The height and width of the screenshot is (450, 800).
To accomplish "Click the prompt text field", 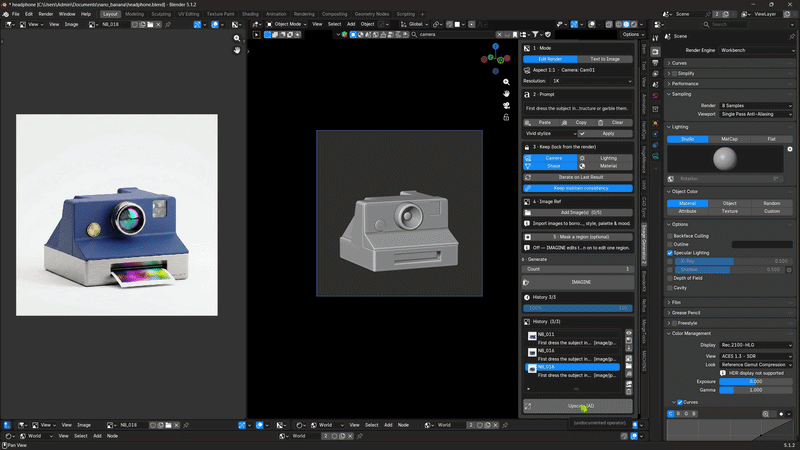I will click(x=578, y=109).
